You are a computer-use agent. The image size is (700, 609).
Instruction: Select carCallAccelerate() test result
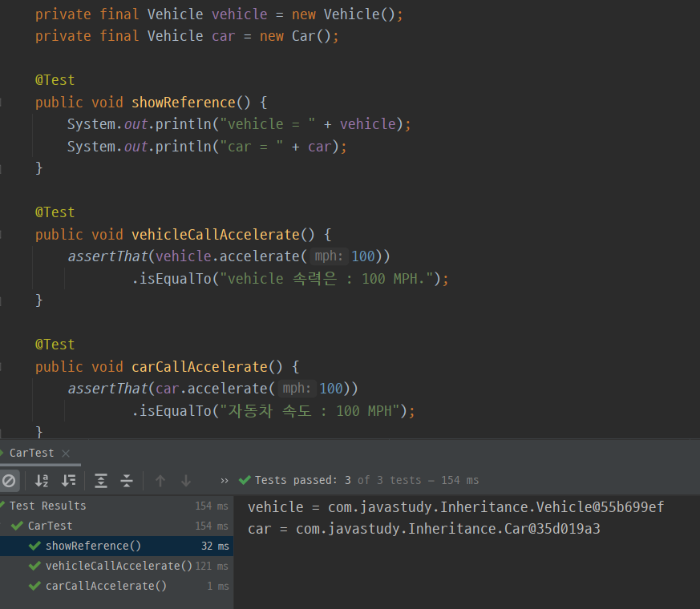[106, 586]
